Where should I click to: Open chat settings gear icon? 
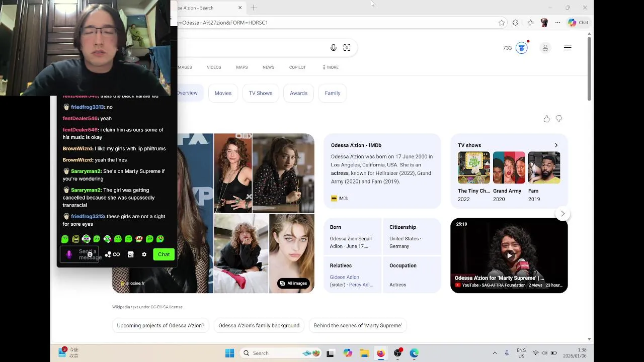pos(144,254)
